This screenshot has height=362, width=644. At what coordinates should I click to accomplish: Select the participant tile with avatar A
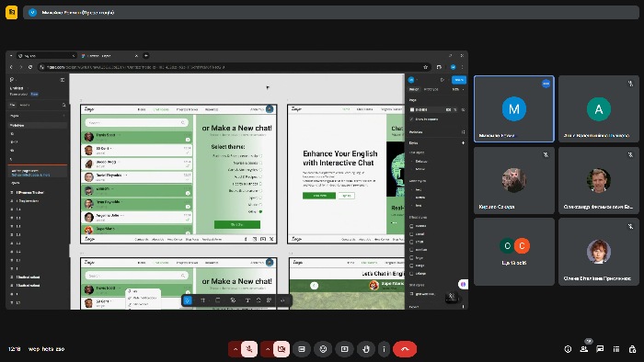pyautogui.click(x=598, y=109)
